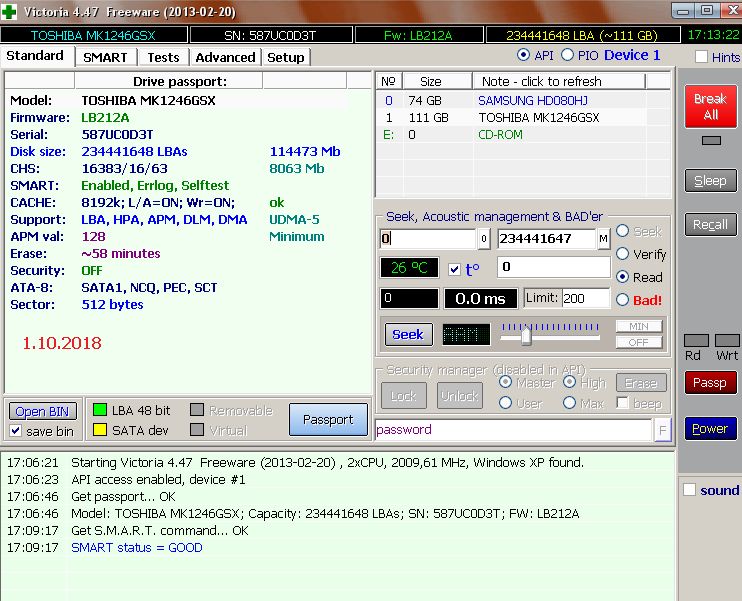Select the Seek radio option
The image size is (742, 601).
point(622,231)
